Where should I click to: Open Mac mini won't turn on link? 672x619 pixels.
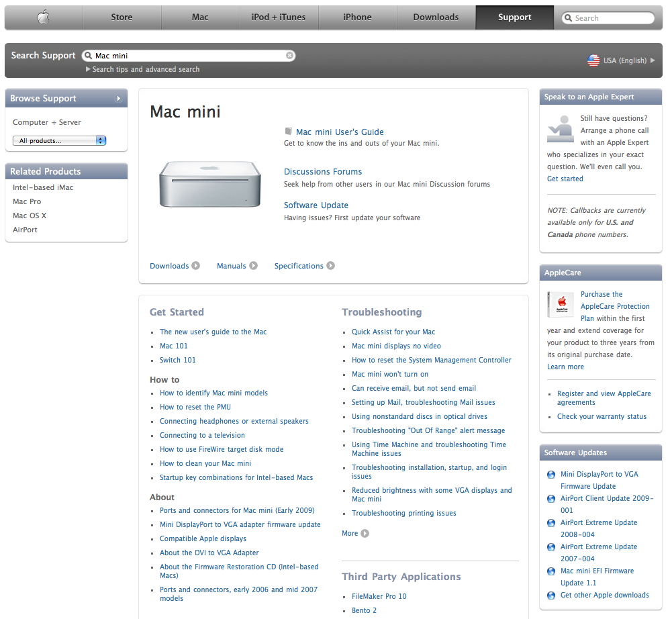pyautogui.click(x=390, y=374)
